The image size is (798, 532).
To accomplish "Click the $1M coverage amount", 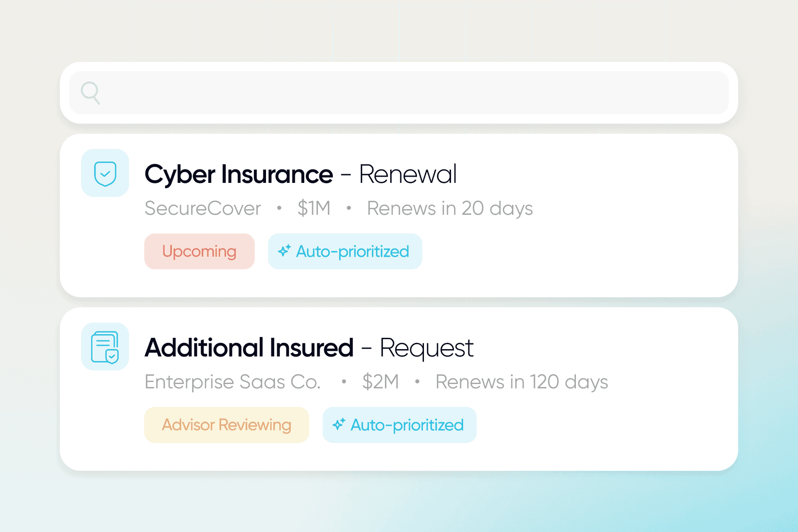I will click(314, 208).
